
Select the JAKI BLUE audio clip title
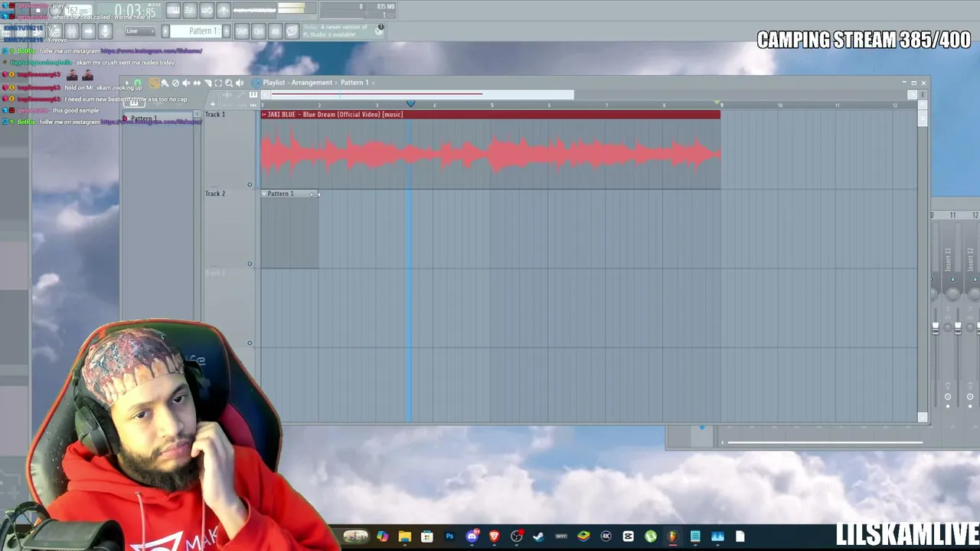tap(335, 115)
